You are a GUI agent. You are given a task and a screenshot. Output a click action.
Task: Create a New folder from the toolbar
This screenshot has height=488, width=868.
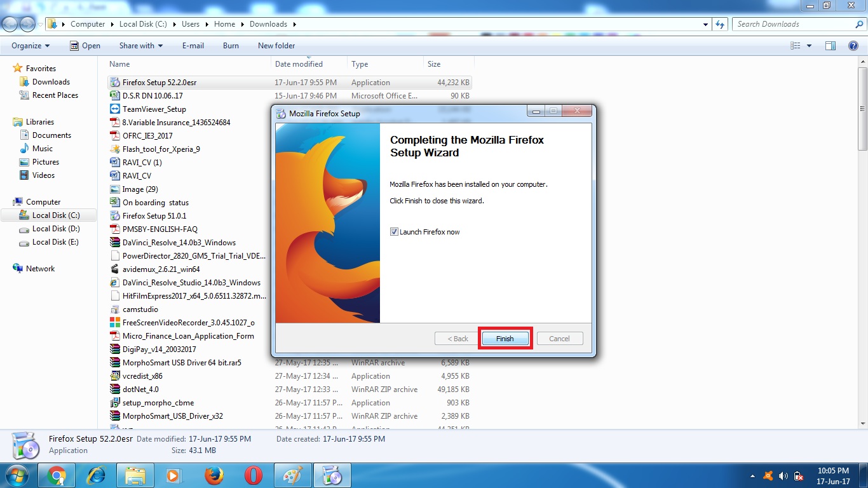[276, 46]
